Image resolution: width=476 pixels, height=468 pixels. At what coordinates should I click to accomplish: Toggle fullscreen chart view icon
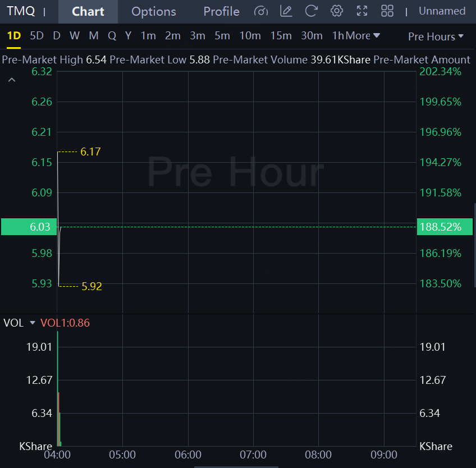coord(362,11)
